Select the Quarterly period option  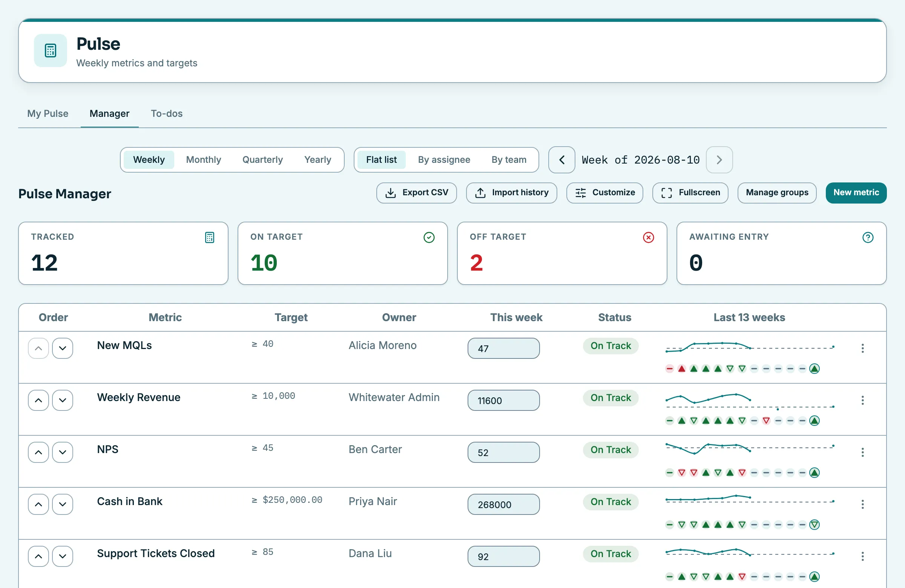[x=262, y=160]
